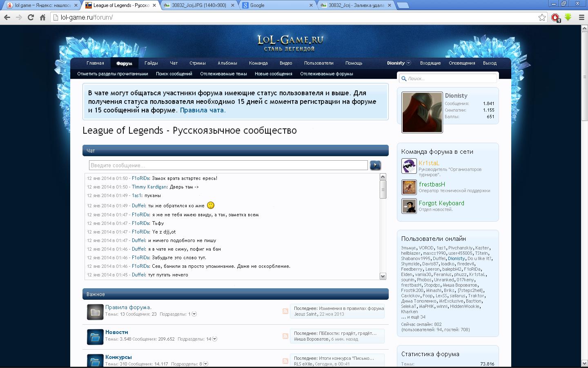588x368 pixels.
Task: Focus the chat message input field
Action: [x=228, y=165]
